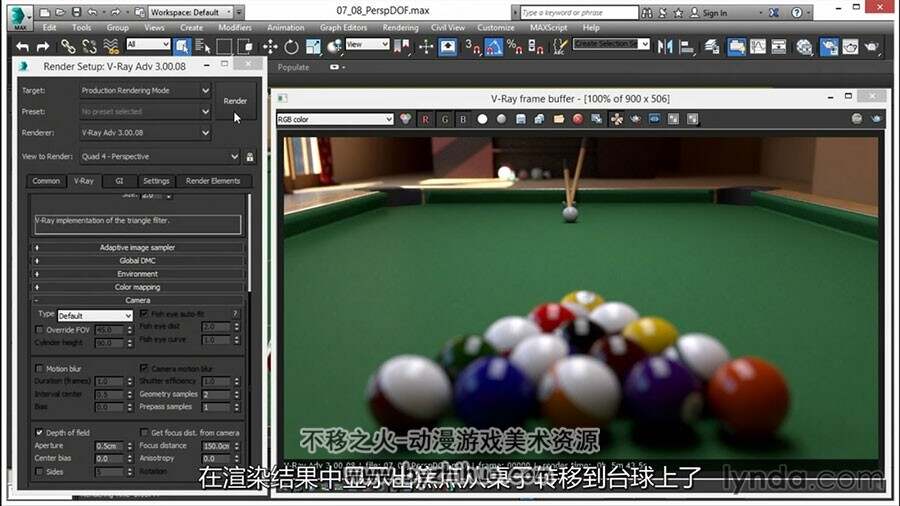
Task: Toggle the Fish eye auto-fit checkbox
Action: tap(144, 313)
